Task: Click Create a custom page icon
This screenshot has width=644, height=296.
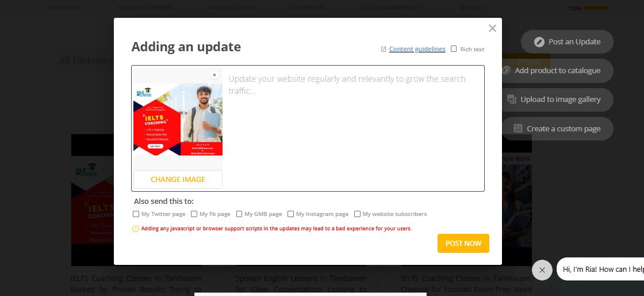Action: pos(518,128)
